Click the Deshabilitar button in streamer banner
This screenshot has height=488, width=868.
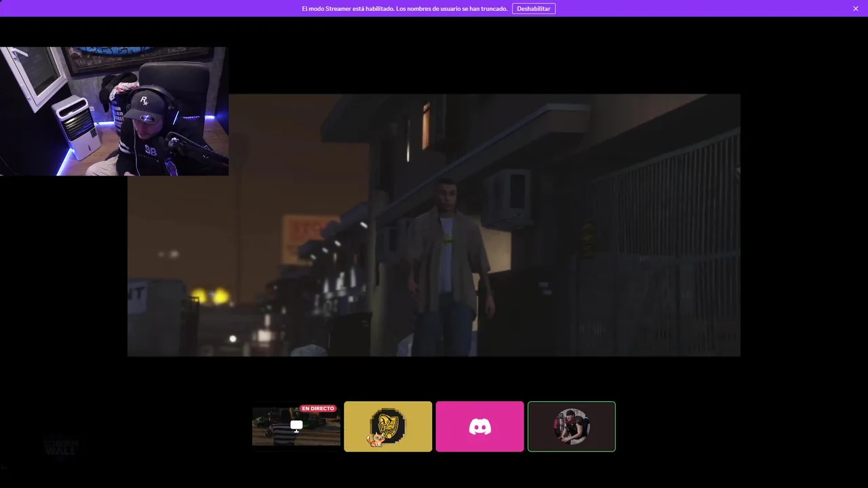(534, 9)
